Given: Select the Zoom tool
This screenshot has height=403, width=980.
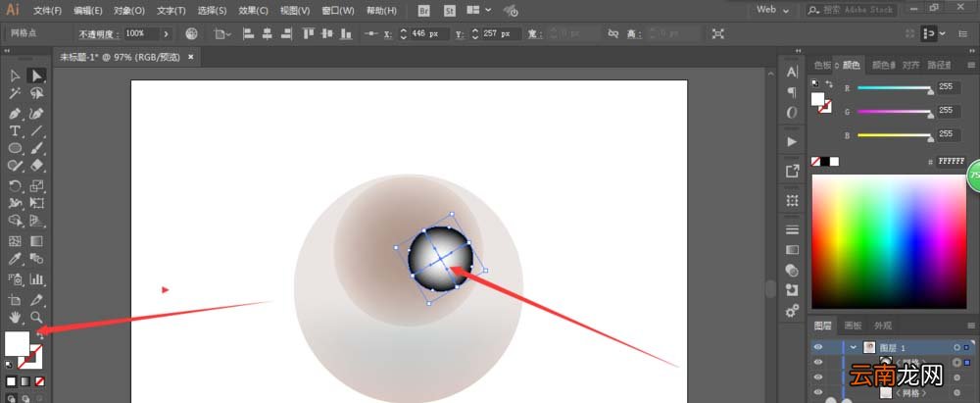Looking at the screenshot, I should [36, 318].
